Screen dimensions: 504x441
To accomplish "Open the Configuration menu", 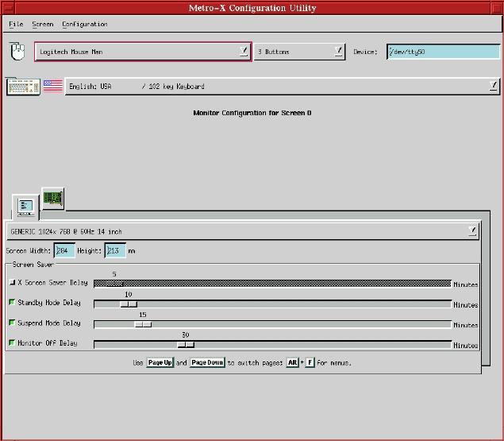I will [84, 25].
